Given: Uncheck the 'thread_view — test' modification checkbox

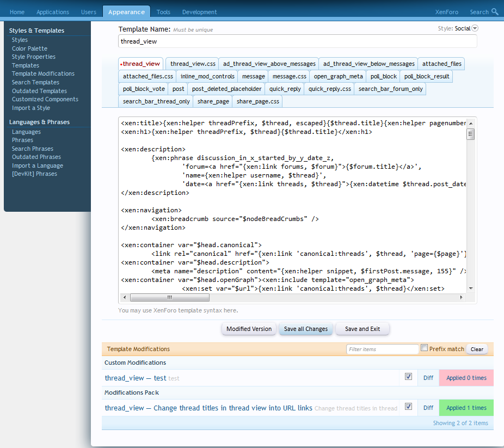Looking at the screenshot, I should point(408,377).
